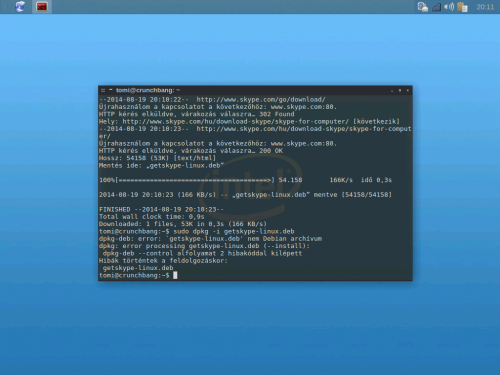Open the power manager tray icon

point(423,7)
